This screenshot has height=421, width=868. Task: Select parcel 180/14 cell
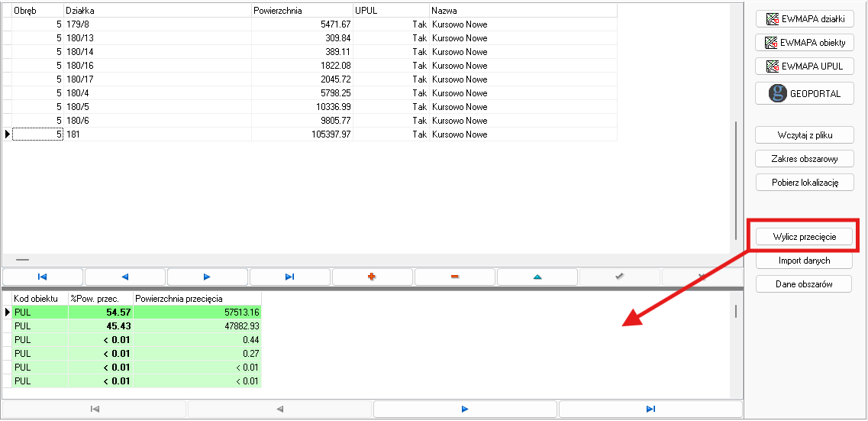(158, 51)
